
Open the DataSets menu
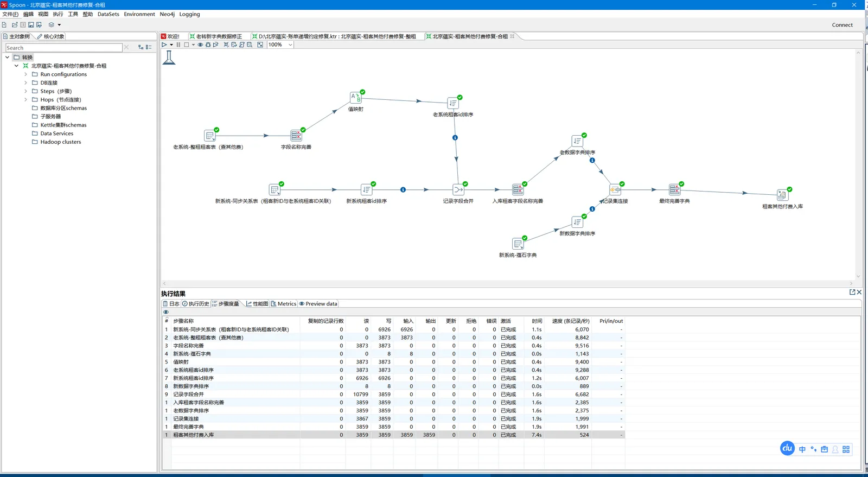108,14
